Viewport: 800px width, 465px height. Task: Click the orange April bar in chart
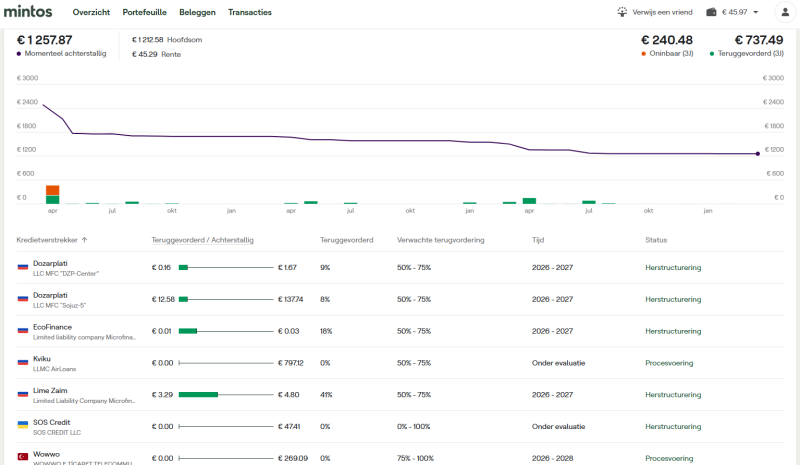pos(52,190)
